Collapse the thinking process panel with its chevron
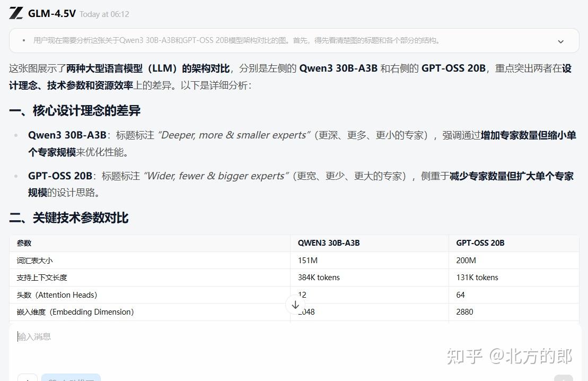 [x=560, y=41]
